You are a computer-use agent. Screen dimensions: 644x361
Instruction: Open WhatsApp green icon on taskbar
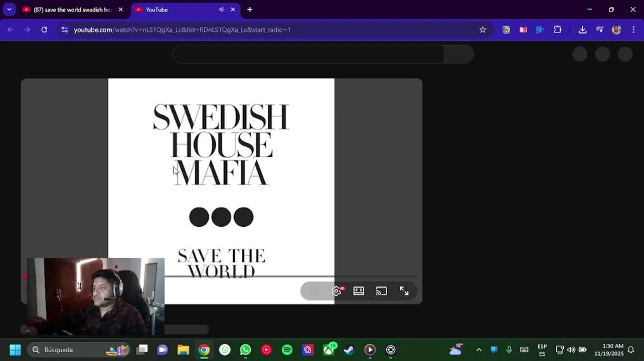coord(245,349)
